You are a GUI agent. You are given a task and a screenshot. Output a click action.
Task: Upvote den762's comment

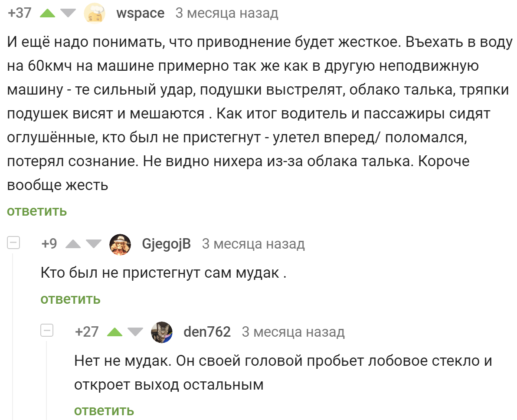115,332
